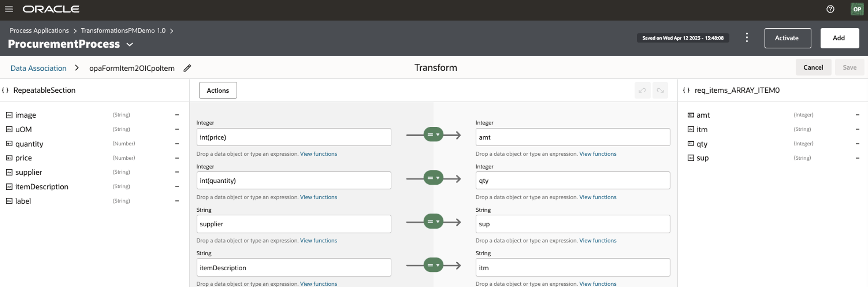Toggle the dash next to supplier
868x287 pixels.
pos(177,172)
